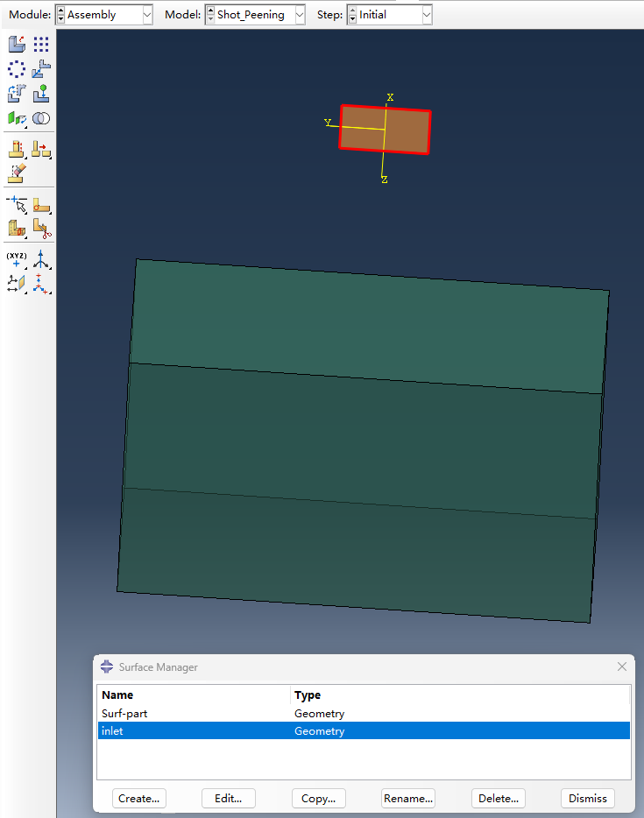
Task: Click the Module spinner arrows
Action: pos(61,15)
